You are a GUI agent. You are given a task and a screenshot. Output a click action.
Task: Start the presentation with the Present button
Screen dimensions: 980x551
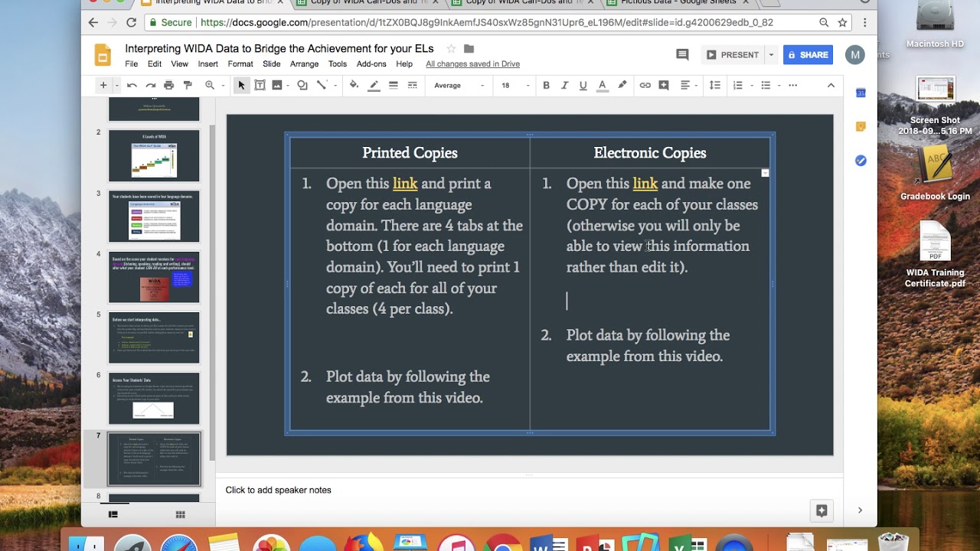click(x=733, y=55)
